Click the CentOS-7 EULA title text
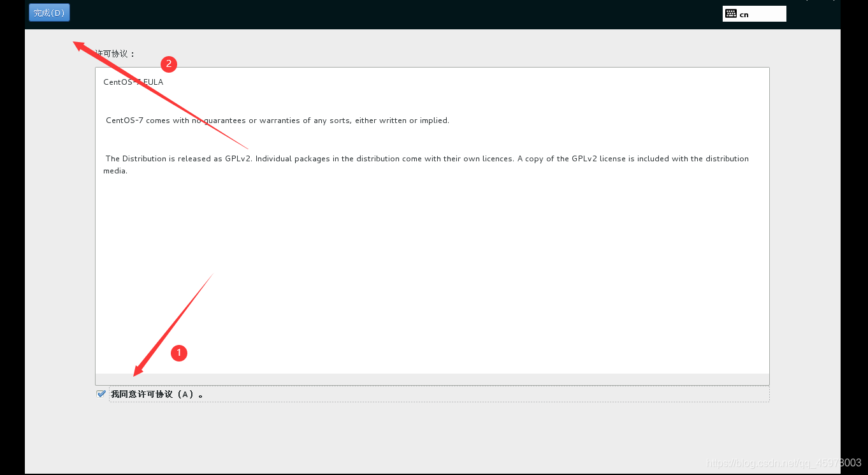Image resolution: width=868 pixels, height=475 pixels. click(133, 82)
